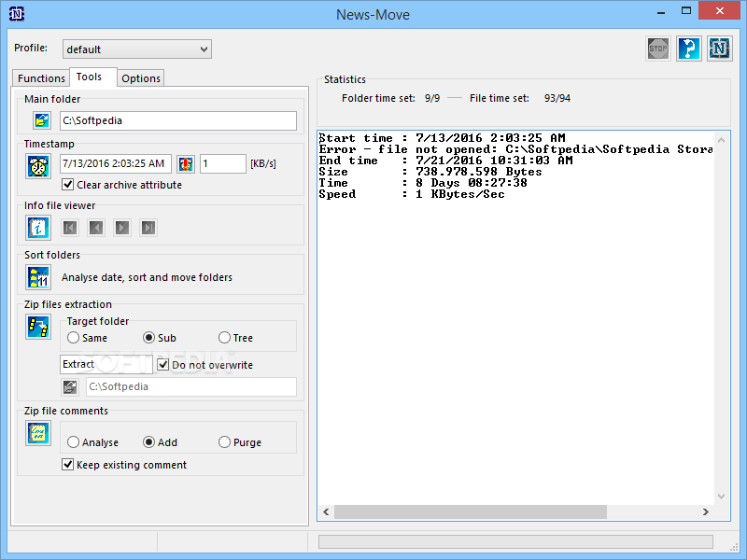Click the log horizontal scrollbar thumb
This screenshot has width=747, height=560.
pos(471,511)
